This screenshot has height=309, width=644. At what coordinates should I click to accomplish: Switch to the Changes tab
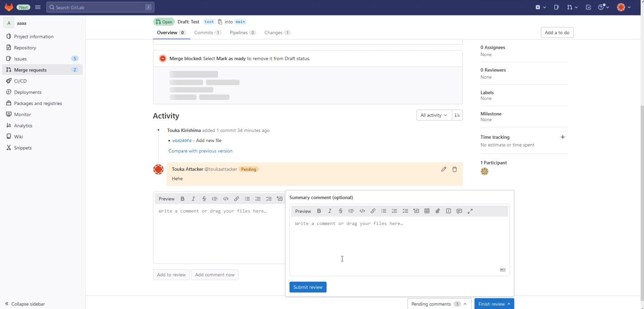coord(277,33)
